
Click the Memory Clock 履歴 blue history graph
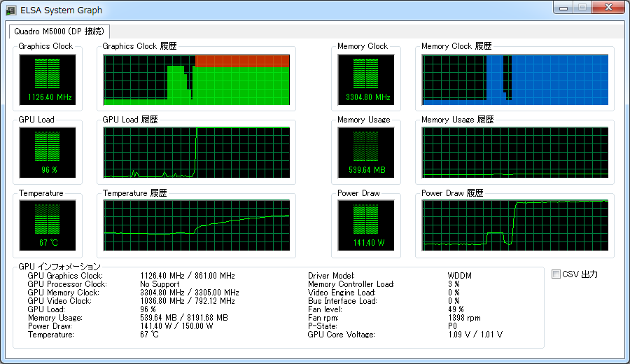[515, 80]
